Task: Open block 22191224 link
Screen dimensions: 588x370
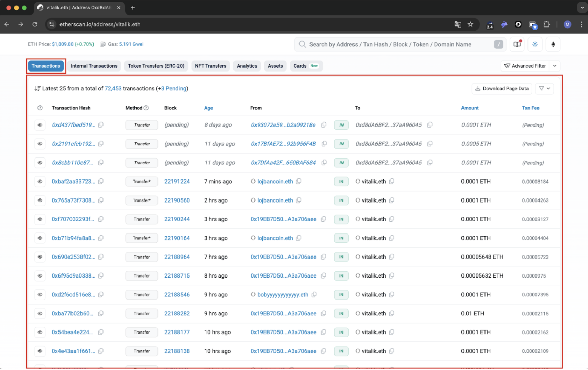Action: 177,181
